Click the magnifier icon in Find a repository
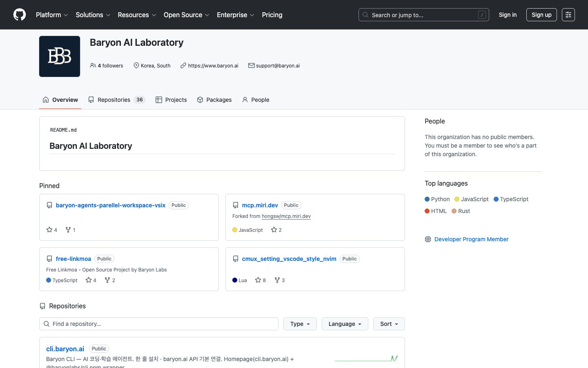This screenshot has width=588, height=368. pos(47,324)
